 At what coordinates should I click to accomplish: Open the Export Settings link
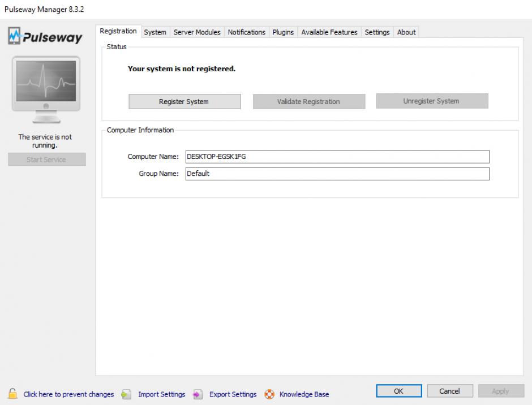click(x=233, y=394)
